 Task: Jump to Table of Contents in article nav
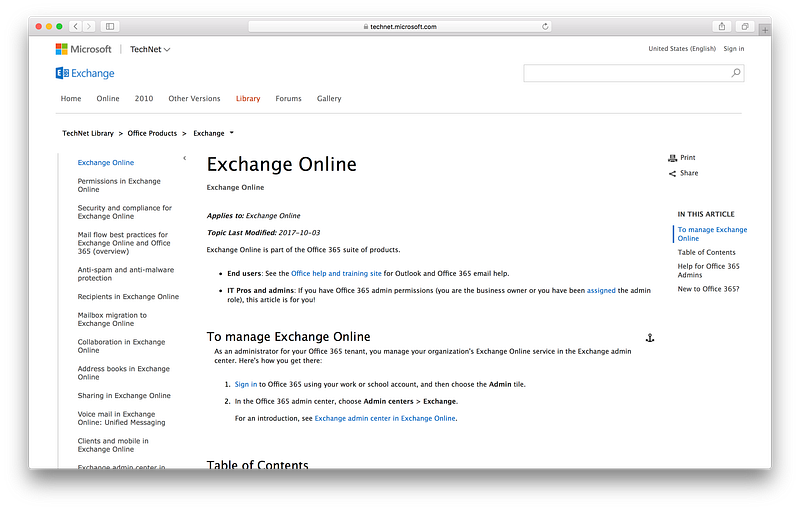(x=706, y=252)
